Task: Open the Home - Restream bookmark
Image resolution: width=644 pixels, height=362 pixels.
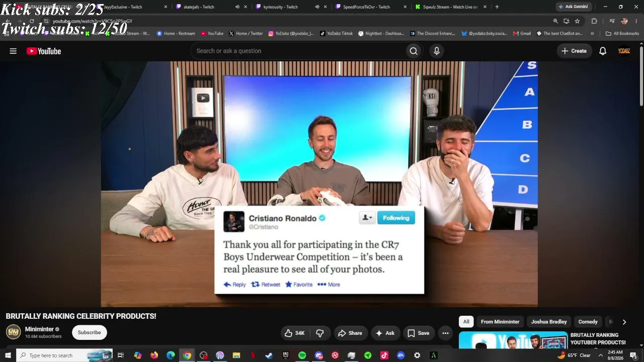Action: click(176, 34)
